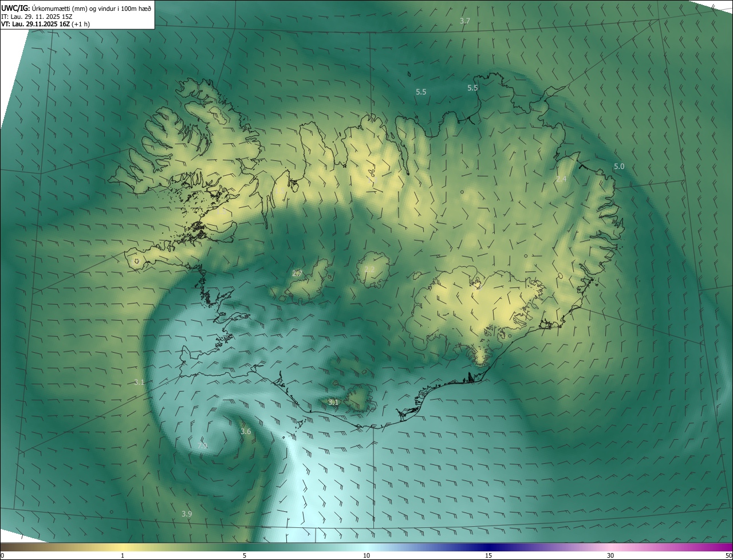Viewport: 733px width, 560px height.
Task: Click the 3.6 value label near the vortex
Action: point(246,431)
